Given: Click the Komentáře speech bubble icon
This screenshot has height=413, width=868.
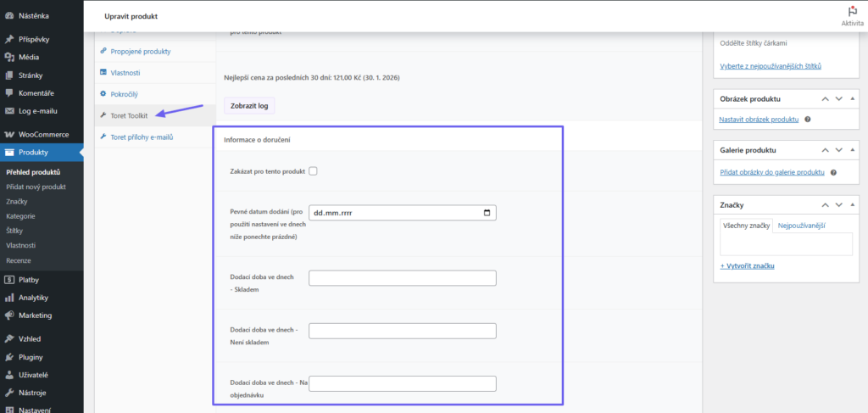Looking at the screenshot, I should click(8, 93).
